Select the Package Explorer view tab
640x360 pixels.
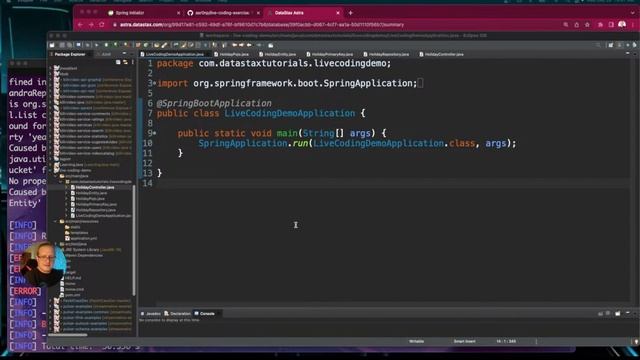click(70, 54)
